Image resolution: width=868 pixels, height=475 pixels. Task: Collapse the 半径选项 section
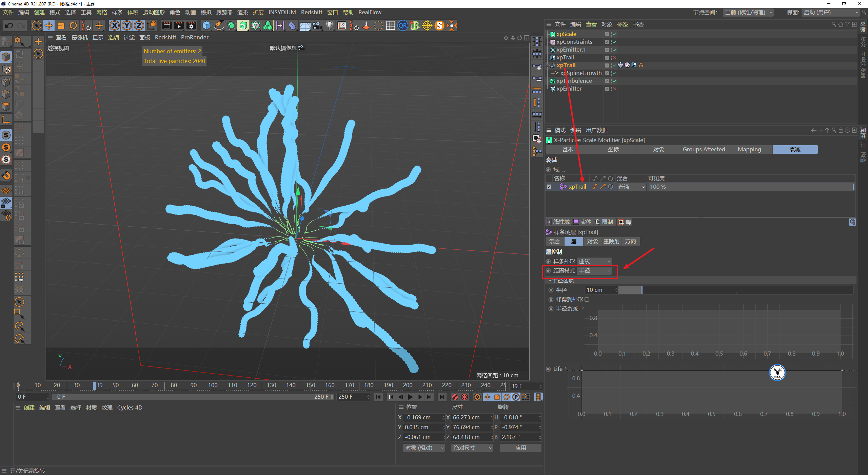[550, 281]
